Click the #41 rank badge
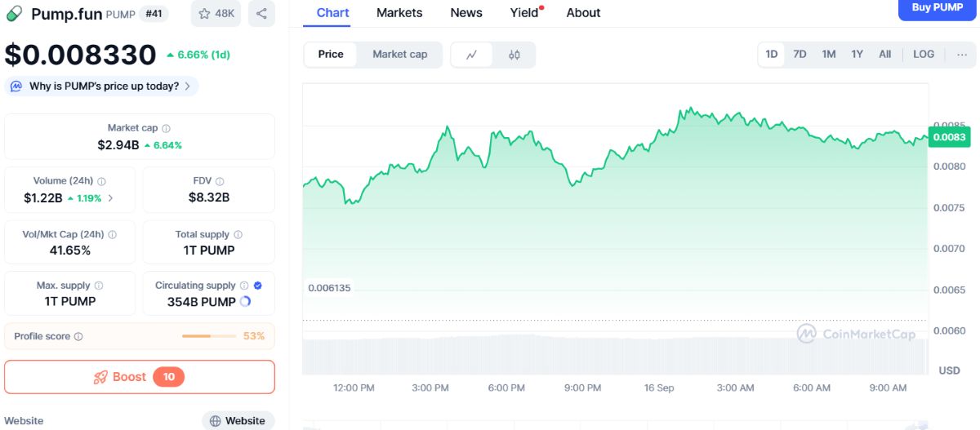The height and width of the screenshot is (430, 980). tap(154, 14)
